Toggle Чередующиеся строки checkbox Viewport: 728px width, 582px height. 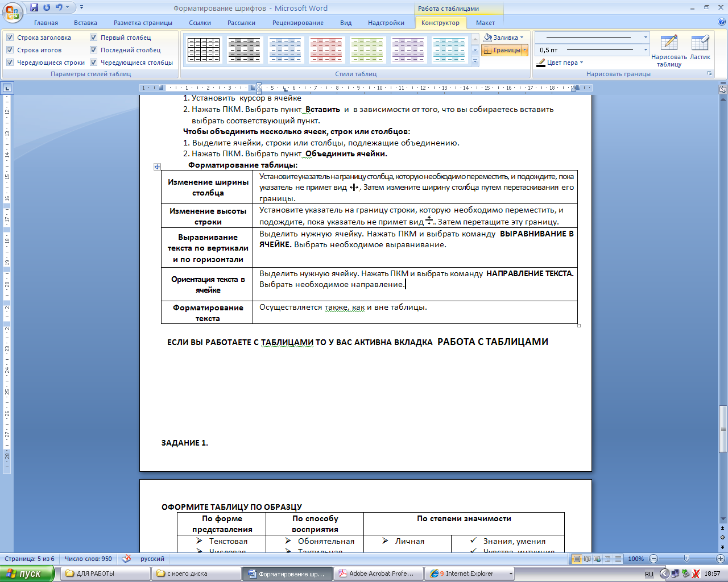pyautogui.click(x=10, y=63)
